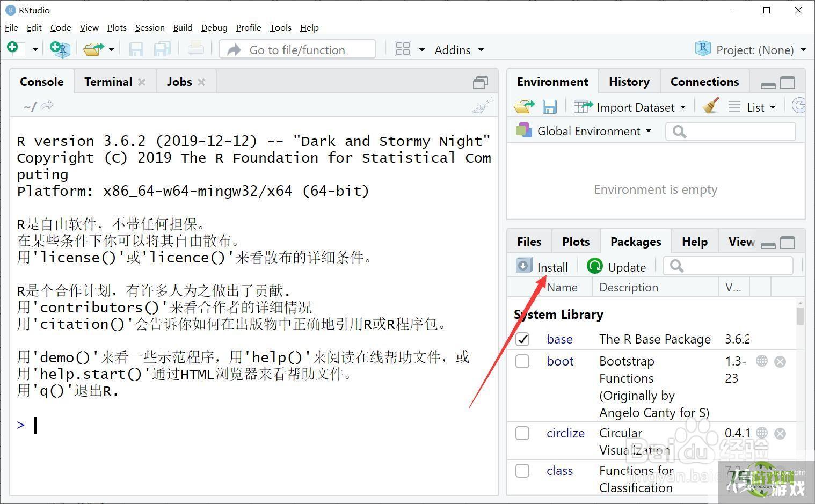Open the Global Environment dropdown

click(584, 131)
